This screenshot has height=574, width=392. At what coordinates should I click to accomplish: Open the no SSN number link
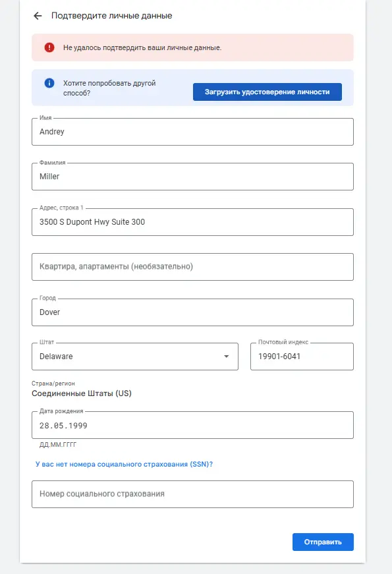click(x=124, y=464)
